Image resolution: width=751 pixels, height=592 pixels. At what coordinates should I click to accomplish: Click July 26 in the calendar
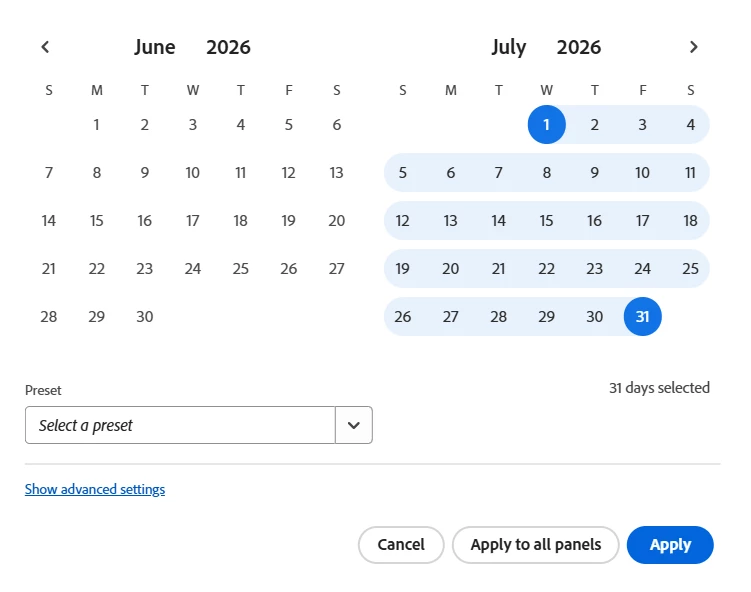click(x=403, y=317)
